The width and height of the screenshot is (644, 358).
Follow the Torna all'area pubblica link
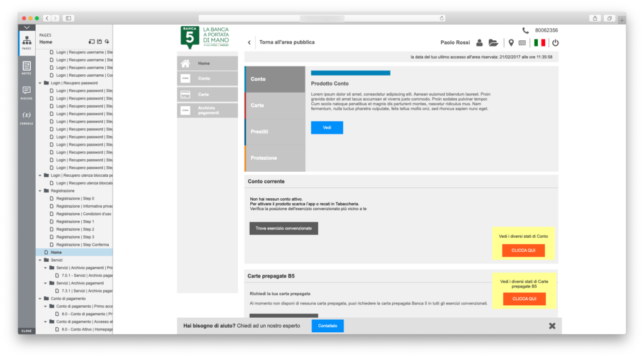(x=287, y=42)
